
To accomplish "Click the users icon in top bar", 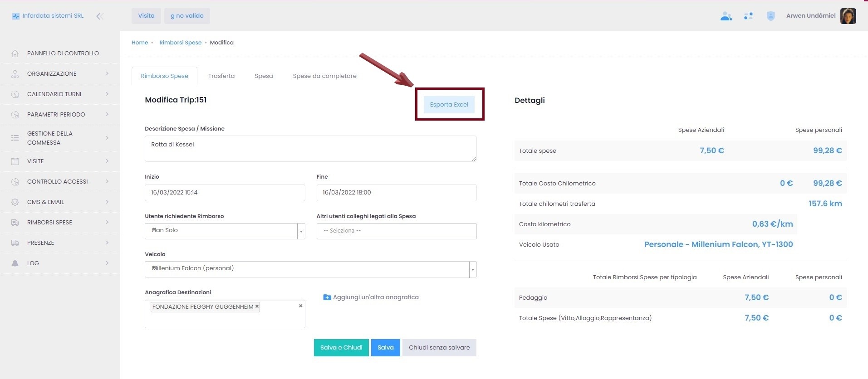I will pos(726,16).
